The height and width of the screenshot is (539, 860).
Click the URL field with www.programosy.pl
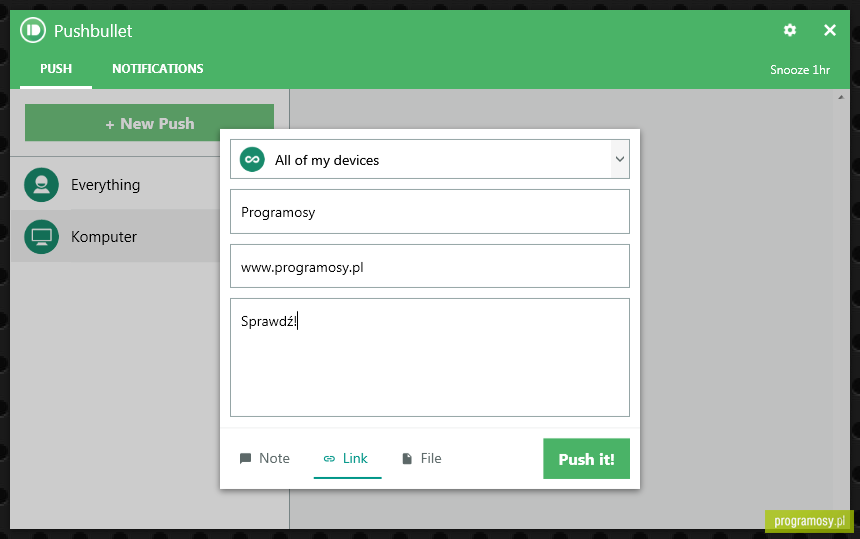(x=429, y=266)
